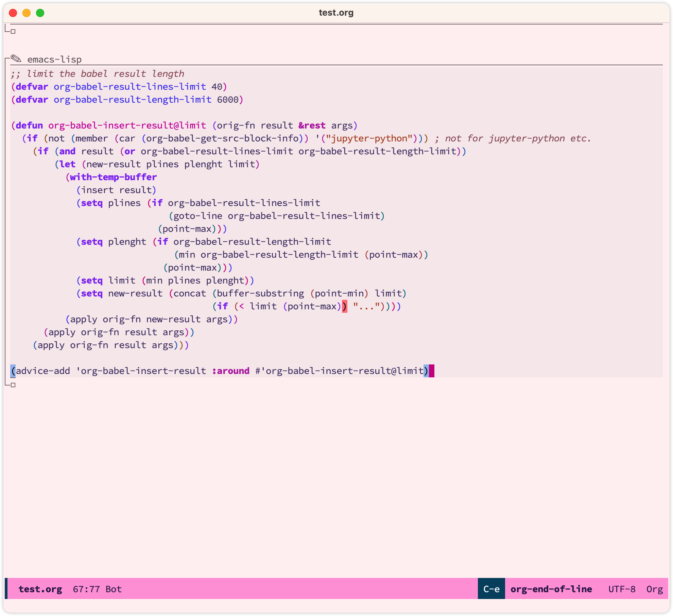
Task: Click the UTF-8 encoding indicator
Action: 622,589
